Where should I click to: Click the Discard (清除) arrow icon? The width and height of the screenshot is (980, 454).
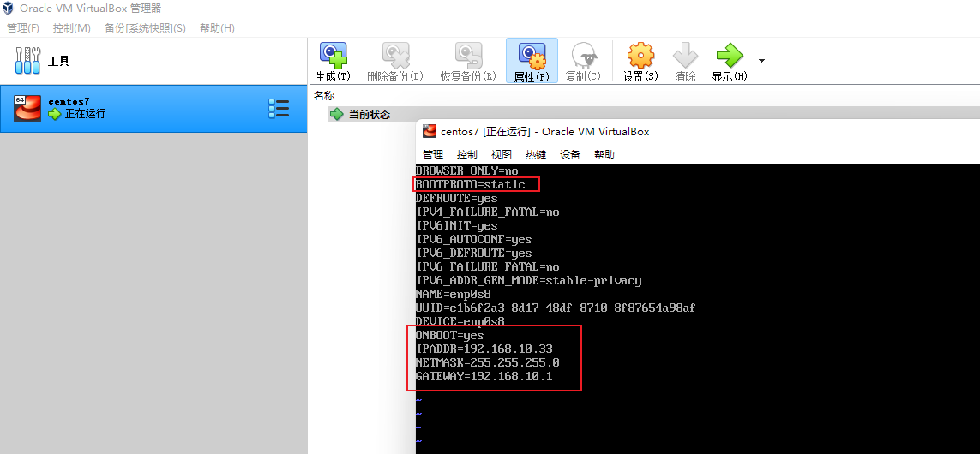(685, 55)
